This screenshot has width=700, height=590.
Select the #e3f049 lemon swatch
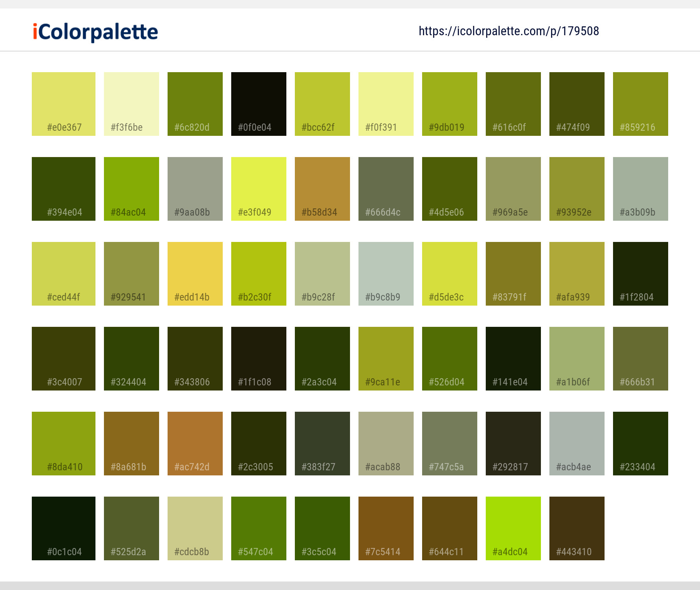(x=259, y=189)
